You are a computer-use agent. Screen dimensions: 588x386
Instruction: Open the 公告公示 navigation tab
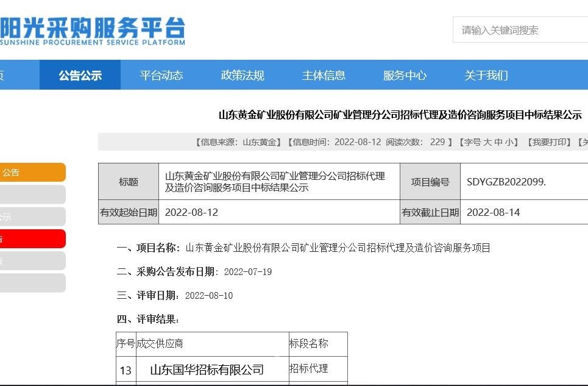80,74
